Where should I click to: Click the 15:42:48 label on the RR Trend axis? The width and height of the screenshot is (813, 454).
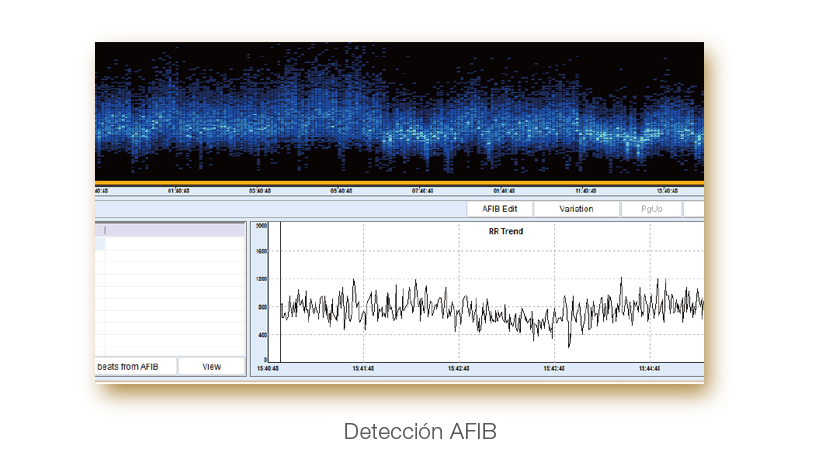click(x=459, y=369)
